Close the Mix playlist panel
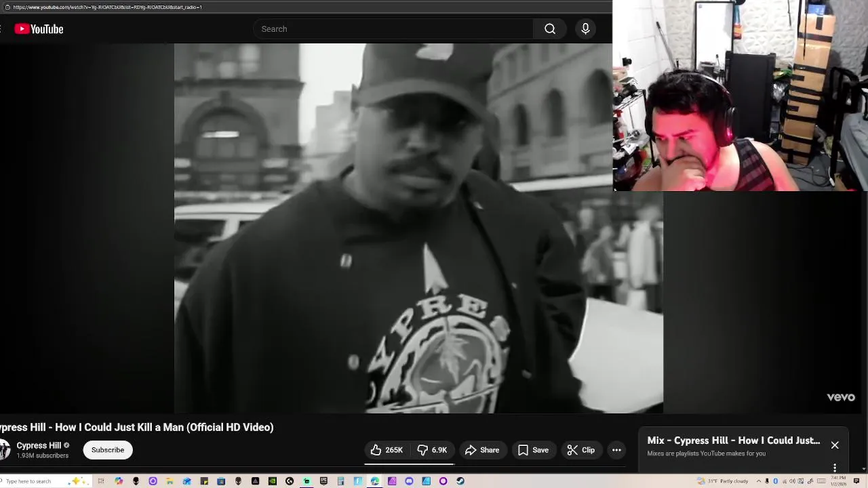The image size is (868, 488). click(835, 445)
